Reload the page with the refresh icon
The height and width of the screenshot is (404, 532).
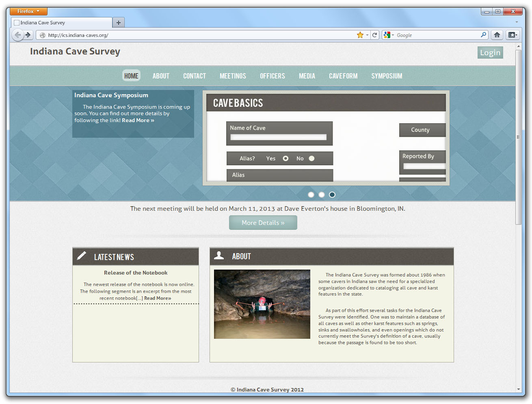tap(375, 35)
